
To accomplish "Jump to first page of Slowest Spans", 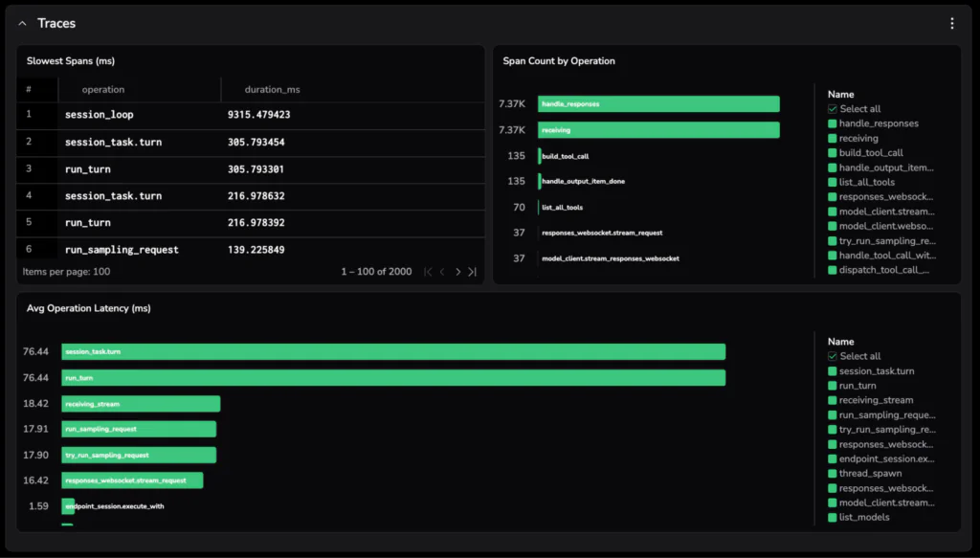I will pyautogui.click(x=428, y=272).
